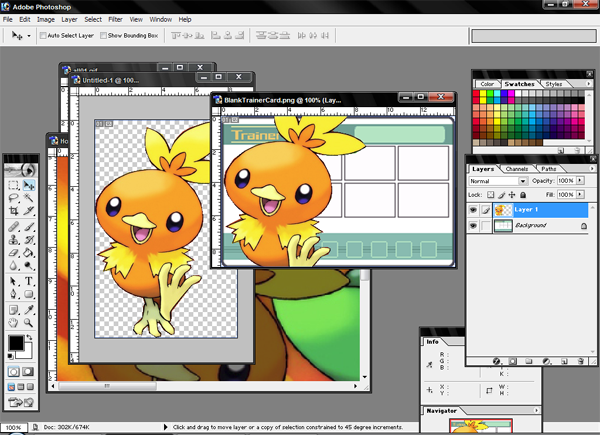Screen dimensions: 600x435
Task: Reset default foreground and background colors
Action: (10, 356)
